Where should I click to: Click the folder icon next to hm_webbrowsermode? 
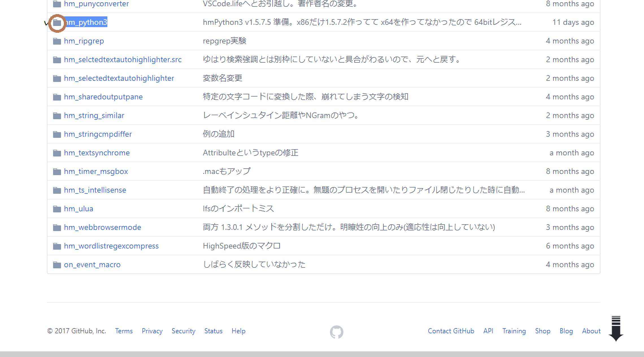(x=57, y=228)
